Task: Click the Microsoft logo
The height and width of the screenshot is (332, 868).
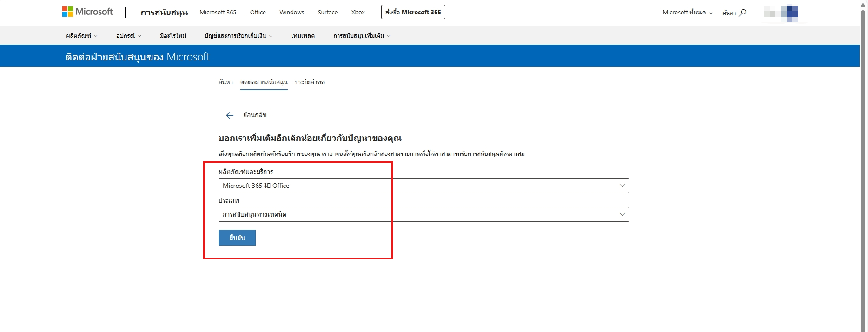Action: point(87,12)
